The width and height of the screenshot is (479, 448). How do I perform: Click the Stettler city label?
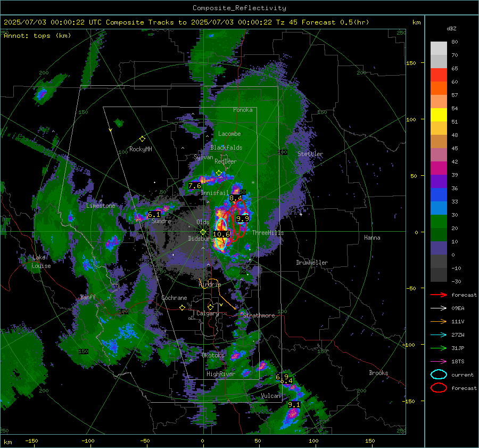click(x=310, y=154)
